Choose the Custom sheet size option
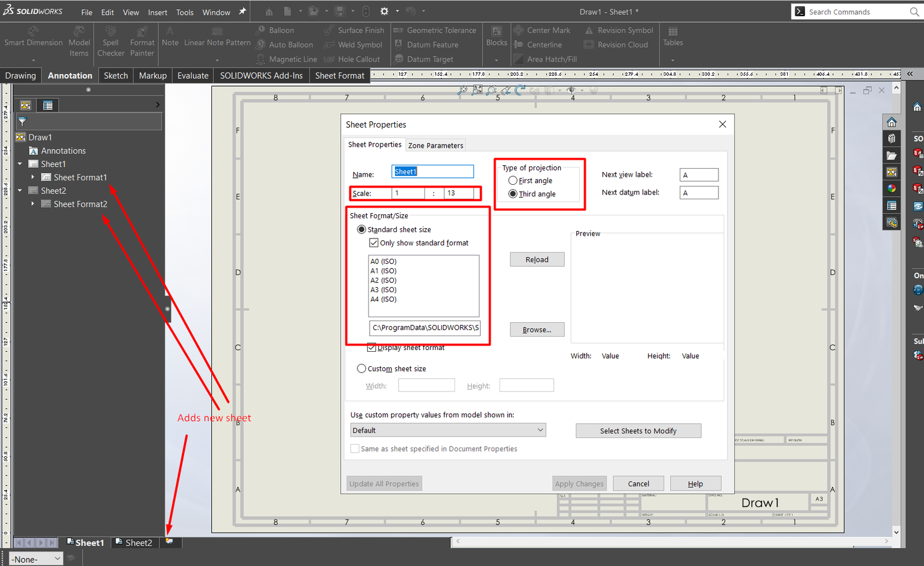Viewport: 924px width, 566px height. pos(362,368)
